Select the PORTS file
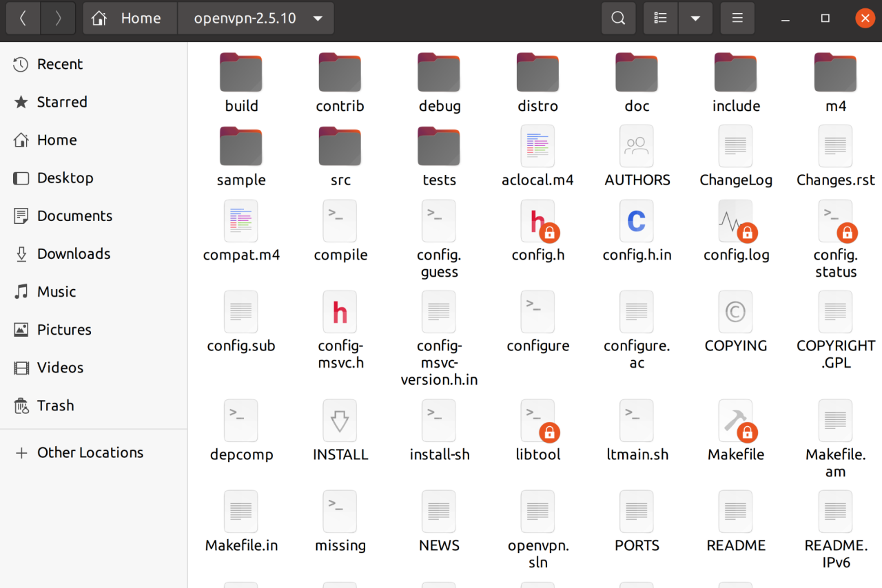This screenshot has width=882, height=588. pyautogui.click(x=637, y=522)
